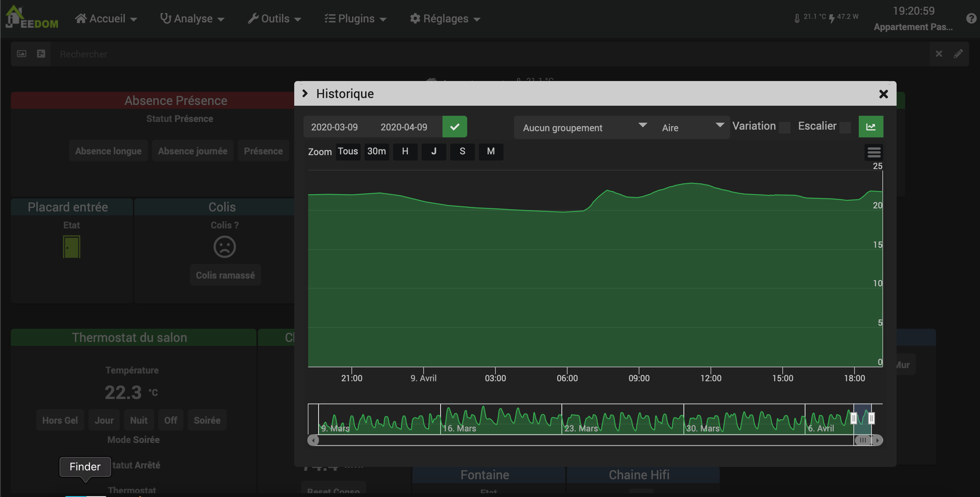This screenshot has width=980, height=497.
Task: Click the green chart compare icon button
Action: coord(871,127)
